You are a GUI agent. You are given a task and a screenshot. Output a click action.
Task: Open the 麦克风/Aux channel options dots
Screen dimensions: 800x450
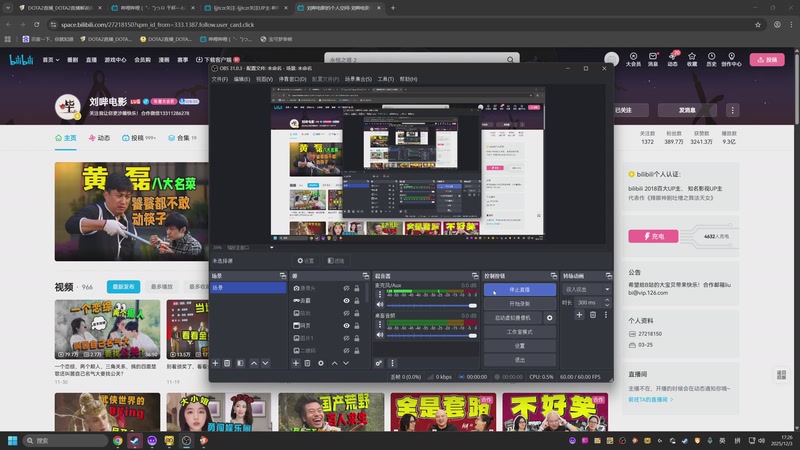click(x=380, y=294)
